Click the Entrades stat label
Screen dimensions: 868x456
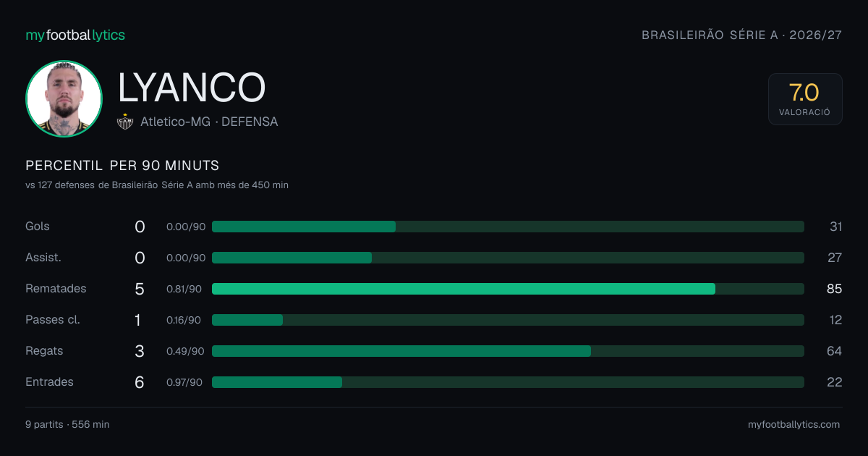[x=49, y=382]
